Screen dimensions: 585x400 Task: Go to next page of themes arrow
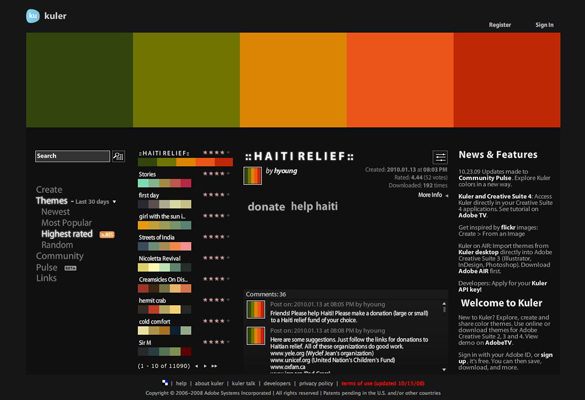click(x=205, y=366)
